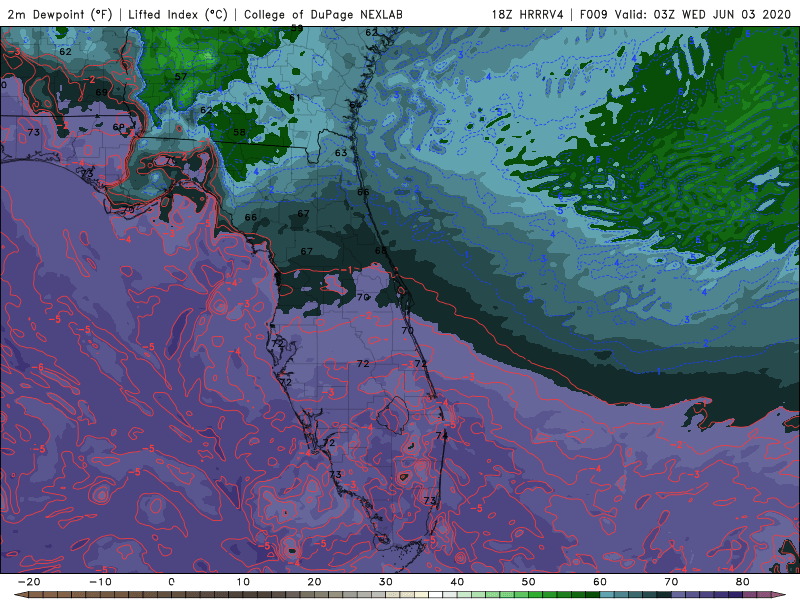Click the 40 label on the color scale

click(x=457, y=581)
